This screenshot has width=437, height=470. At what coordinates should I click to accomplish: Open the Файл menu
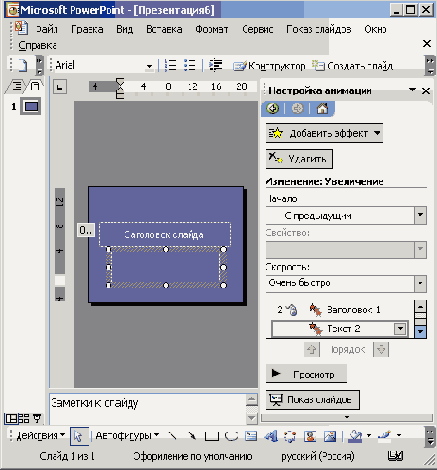pyautogui.click(x=47, y=29)
